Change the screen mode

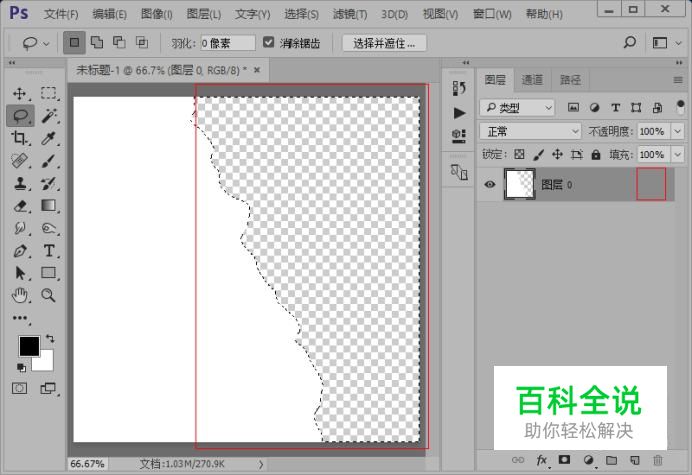(48, 388)
